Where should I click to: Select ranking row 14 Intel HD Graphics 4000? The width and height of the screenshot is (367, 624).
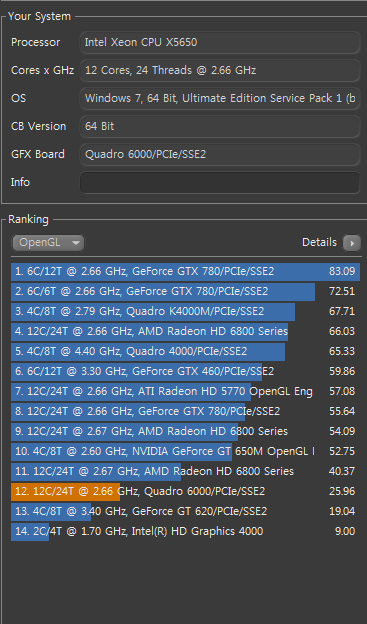coord(185,531)
